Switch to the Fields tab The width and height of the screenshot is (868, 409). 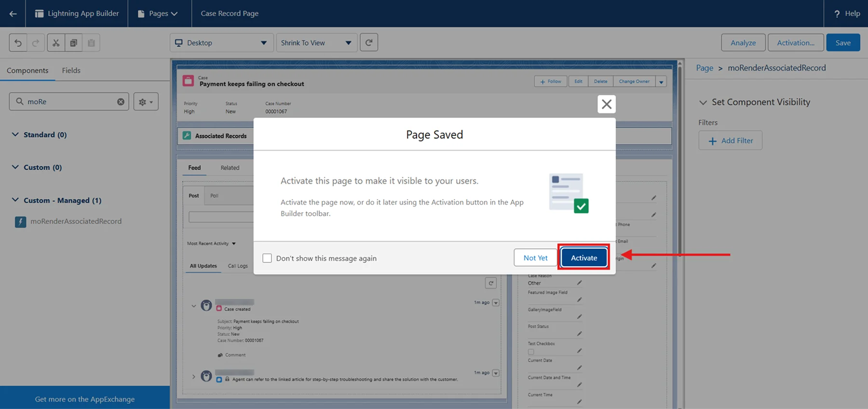coord(71,70)
